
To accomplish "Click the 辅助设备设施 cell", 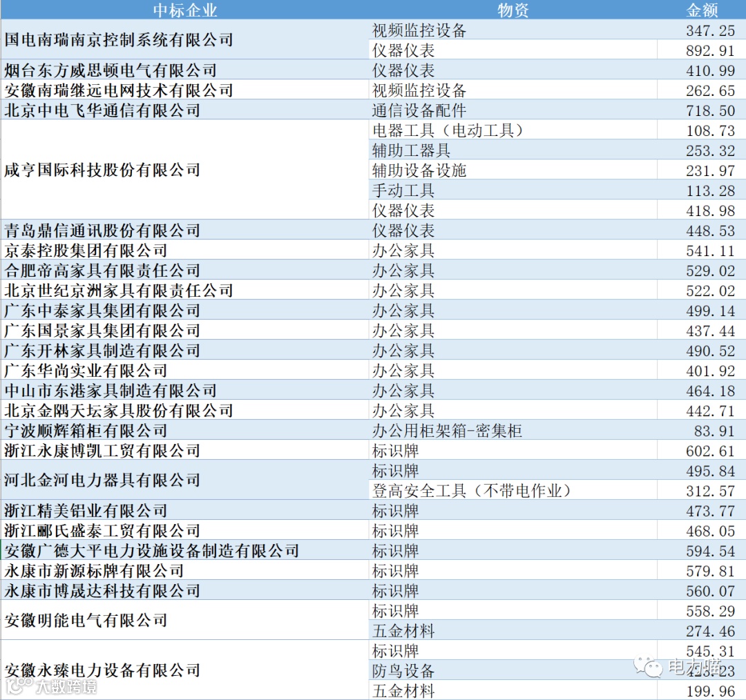I will (x=513, y=169).
